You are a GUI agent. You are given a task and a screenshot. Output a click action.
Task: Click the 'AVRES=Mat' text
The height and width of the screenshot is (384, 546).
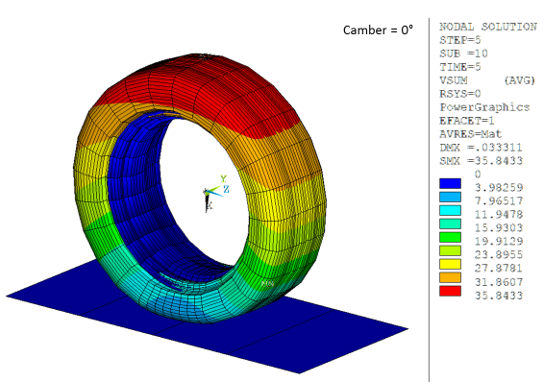(470, 134)
